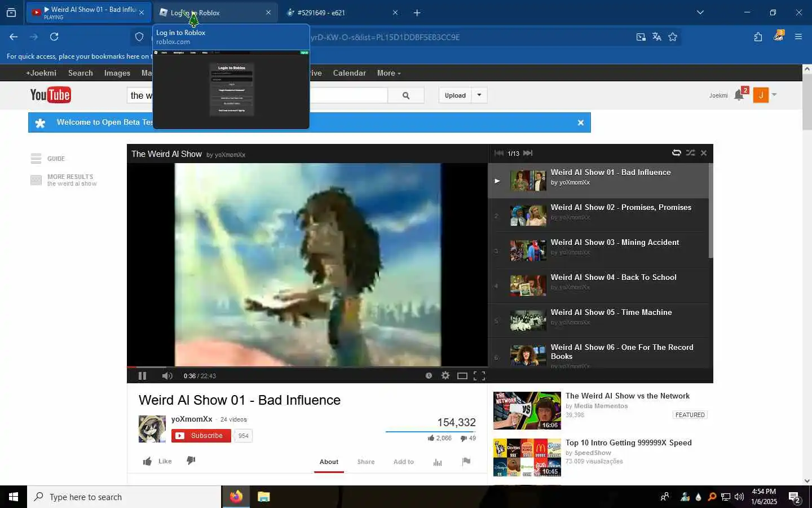Open a new browser tab

click(417, 12)
